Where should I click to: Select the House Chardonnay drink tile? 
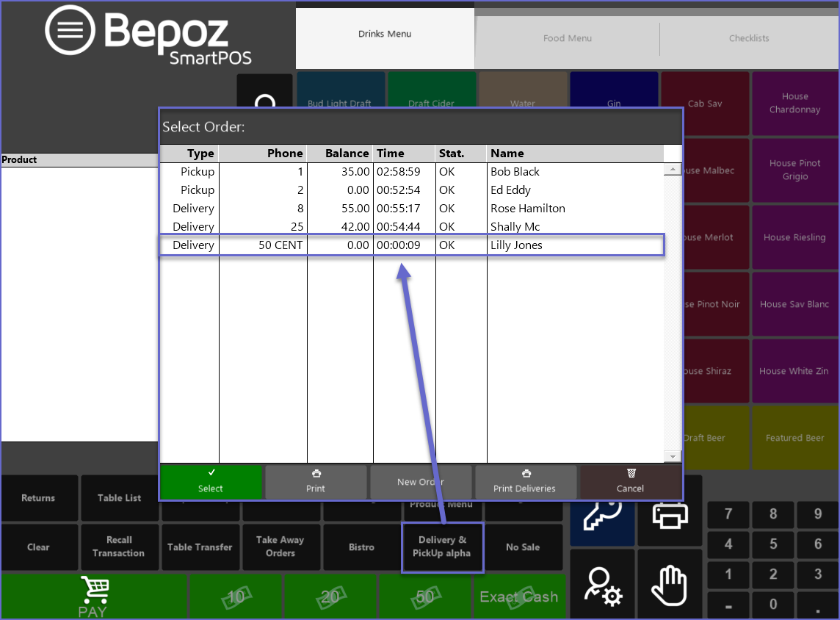[x=794, y=104]
